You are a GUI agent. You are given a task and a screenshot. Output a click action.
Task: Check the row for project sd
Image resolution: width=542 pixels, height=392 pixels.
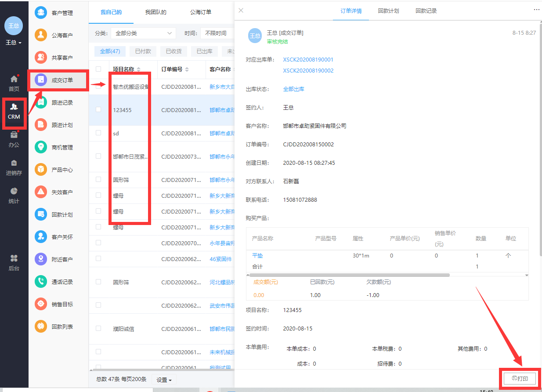[x=98, y=133]
